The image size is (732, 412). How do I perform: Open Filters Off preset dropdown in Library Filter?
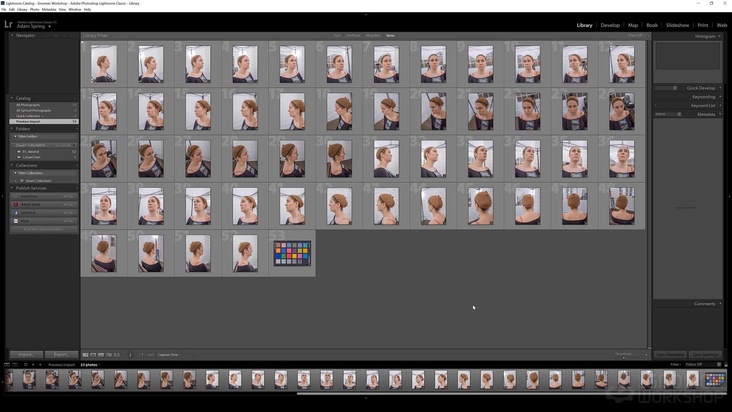pos(635,35)
